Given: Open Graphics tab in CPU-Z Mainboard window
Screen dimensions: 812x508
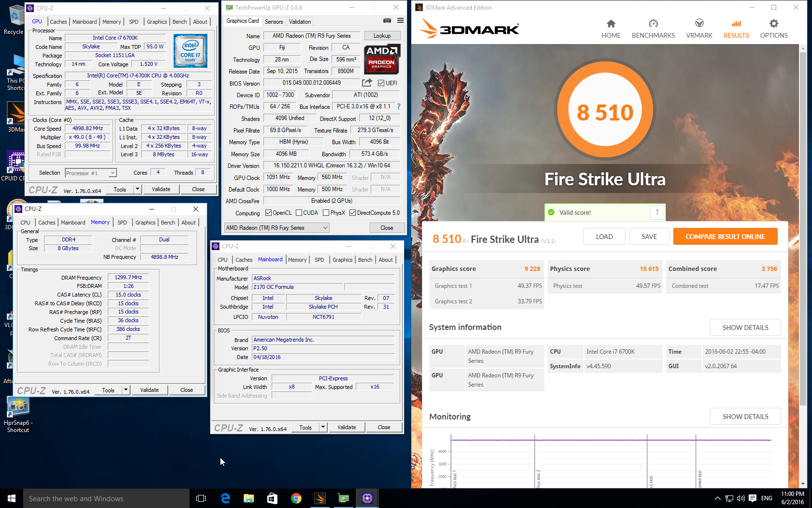Looking at the screenshot, I should [343, 260].
